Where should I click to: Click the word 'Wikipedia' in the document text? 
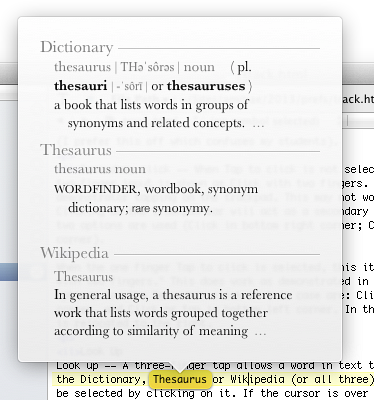coord(257,379)
